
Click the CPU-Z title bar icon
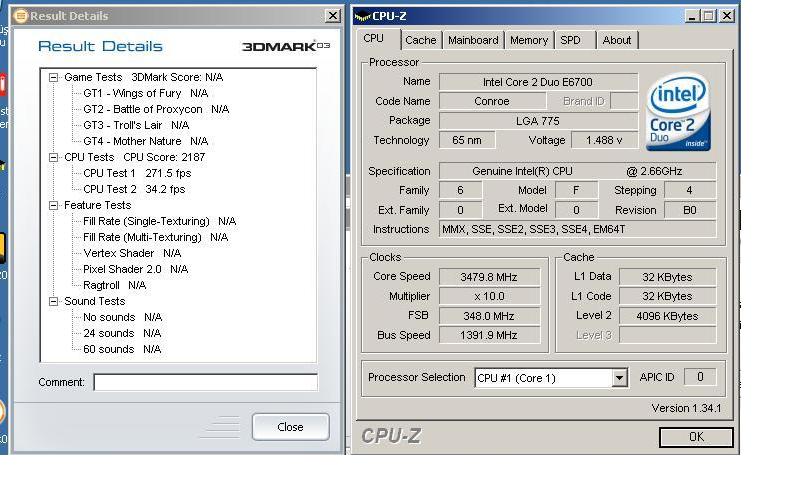point(362,16)
